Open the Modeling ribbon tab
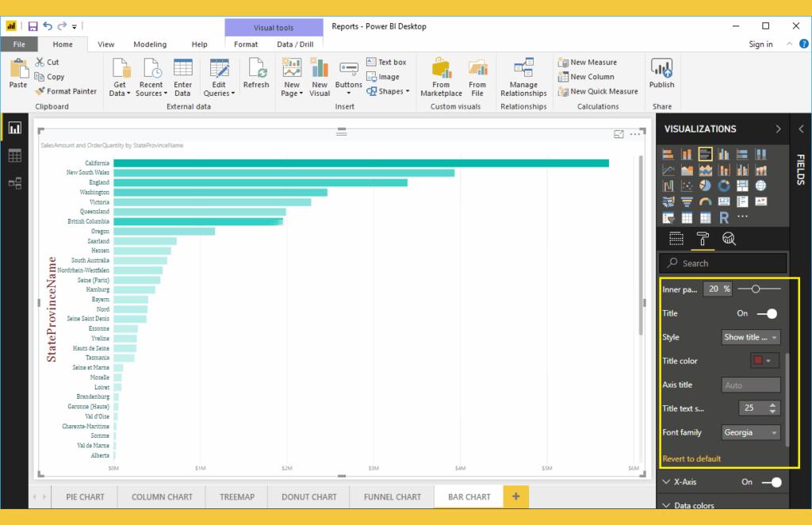The height and width of the screenshot is (525, 812). (x=150, y=44)
